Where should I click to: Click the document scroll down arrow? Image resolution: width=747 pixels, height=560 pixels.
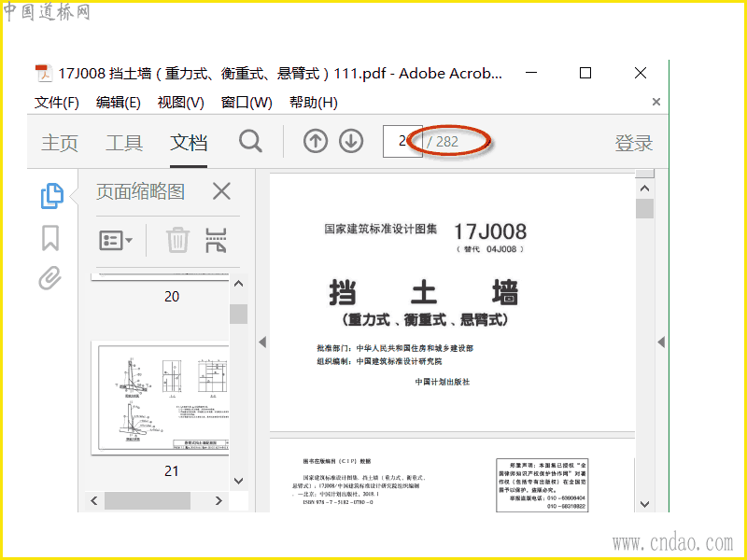[x=644, y=504]
